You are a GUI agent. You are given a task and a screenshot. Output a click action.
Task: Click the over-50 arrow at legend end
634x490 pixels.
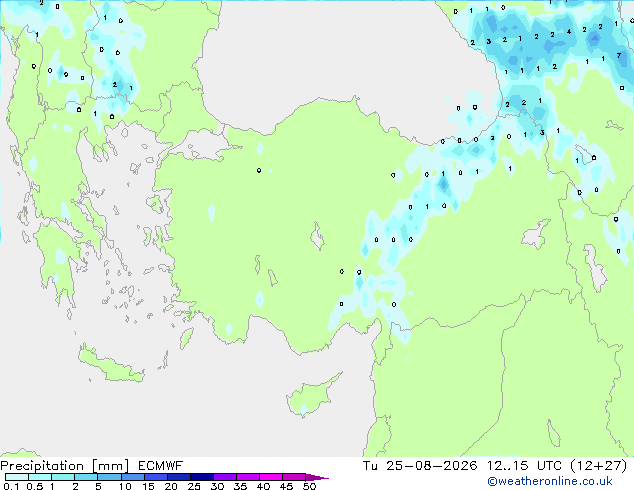point(317,477)
